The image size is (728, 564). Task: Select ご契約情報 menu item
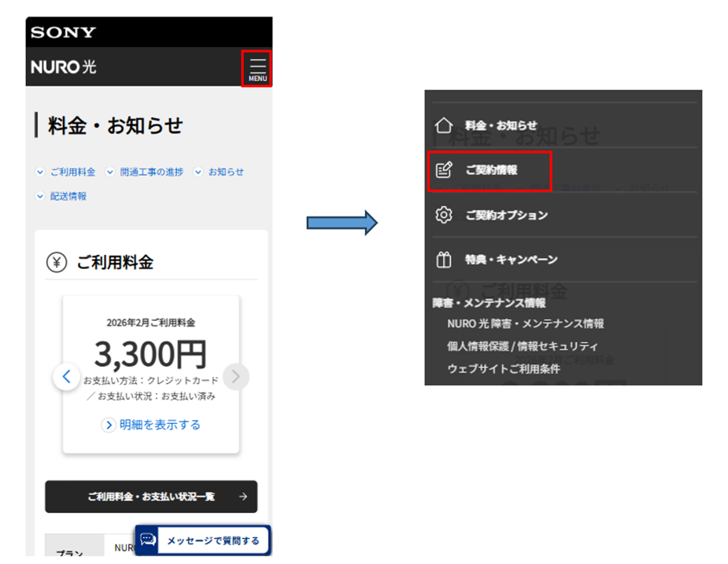pos(491,170)
